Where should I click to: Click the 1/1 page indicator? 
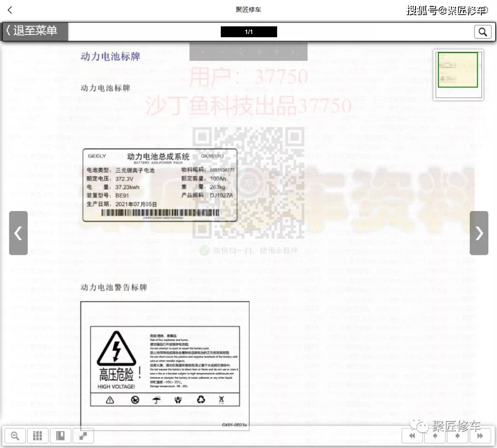coord(249,32)
